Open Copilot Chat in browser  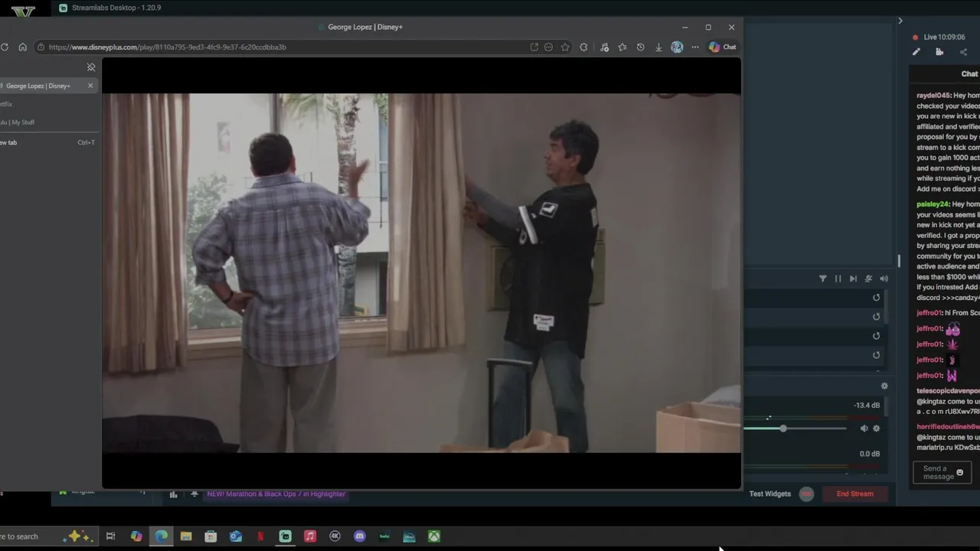click(x=722, y=47)
